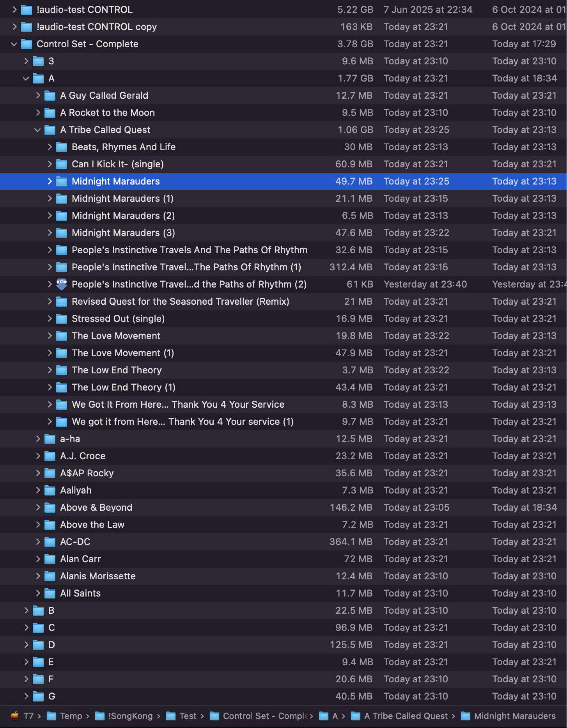567x728 pixels.
Task: Click the 364.1 MB size value
Action: (351, 542)
